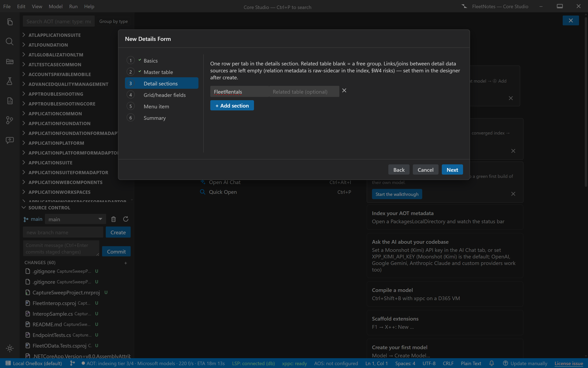The width and height of the screenshot is (588, 368).
Task: Open the Run menu
Action: (73, 7)
